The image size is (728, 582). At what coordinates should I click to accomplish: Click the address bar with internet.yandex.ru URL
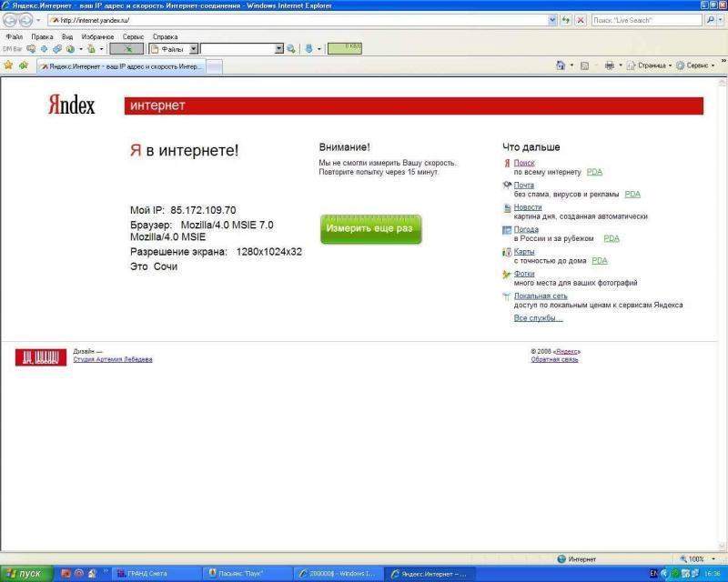point(298,20)
